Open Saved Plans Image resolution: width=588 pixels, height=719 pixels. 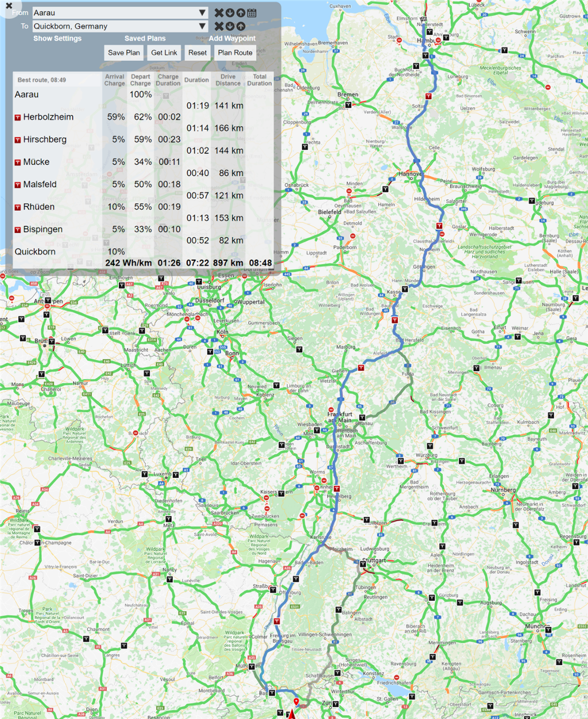[x=145, y=38]
